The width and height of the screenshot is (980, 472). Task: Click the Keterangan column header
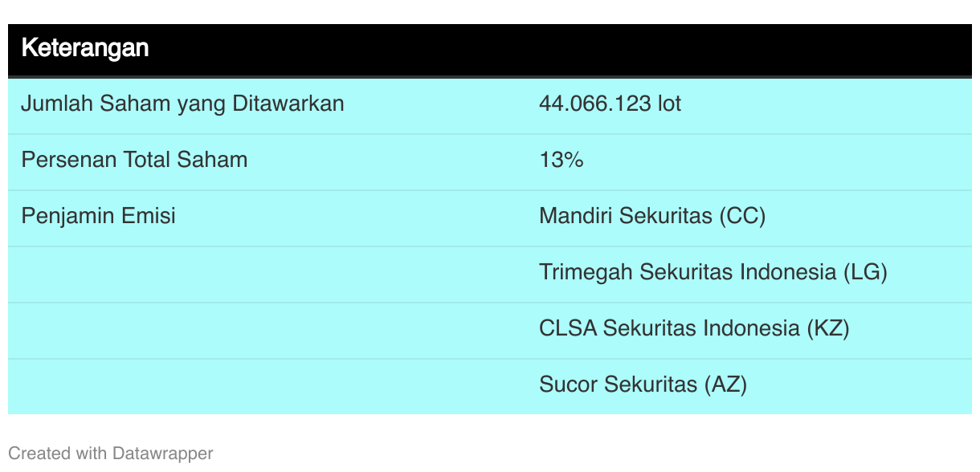[84, 48]
